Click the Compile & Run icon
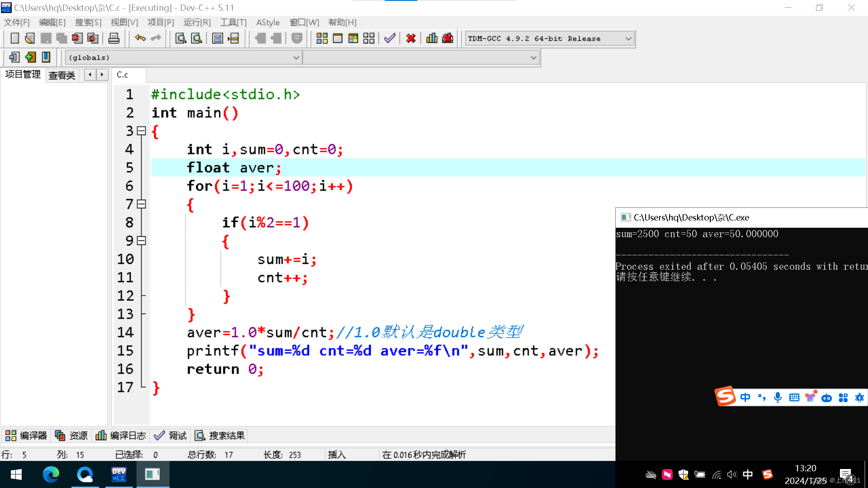Viewport: 868px width, 488px height. 353,38
